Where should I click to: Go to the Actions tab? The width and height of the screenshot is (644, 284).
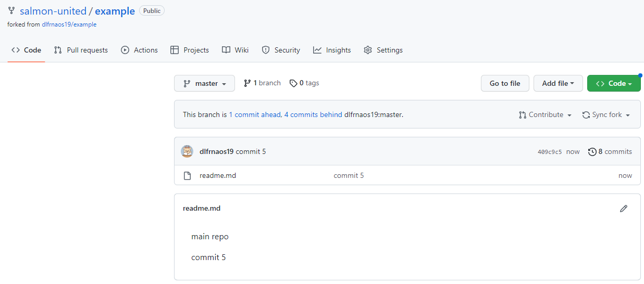(139, 50)
